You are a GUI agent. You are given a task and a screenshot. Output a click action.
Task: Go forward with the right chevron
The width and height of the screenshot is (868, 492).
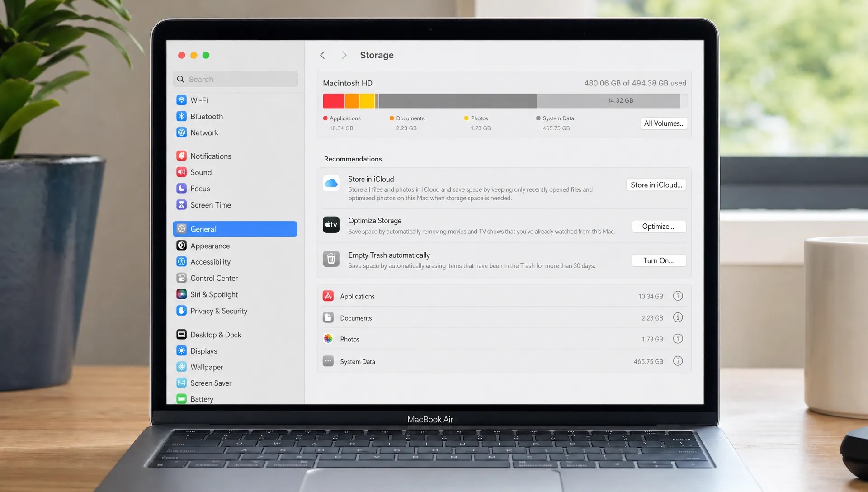pos(344,55)
